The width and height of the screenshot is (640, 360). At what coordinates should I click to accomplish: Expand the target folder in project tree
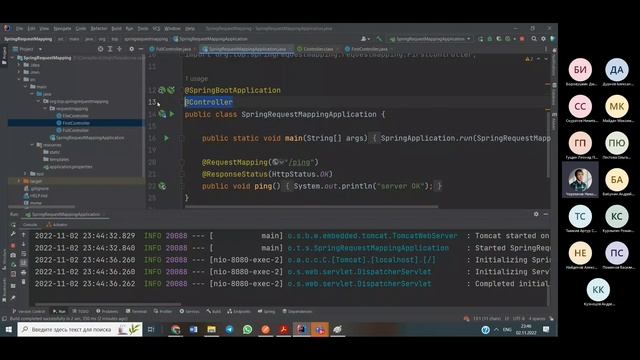pyautogui.click(x=19, y=181)
